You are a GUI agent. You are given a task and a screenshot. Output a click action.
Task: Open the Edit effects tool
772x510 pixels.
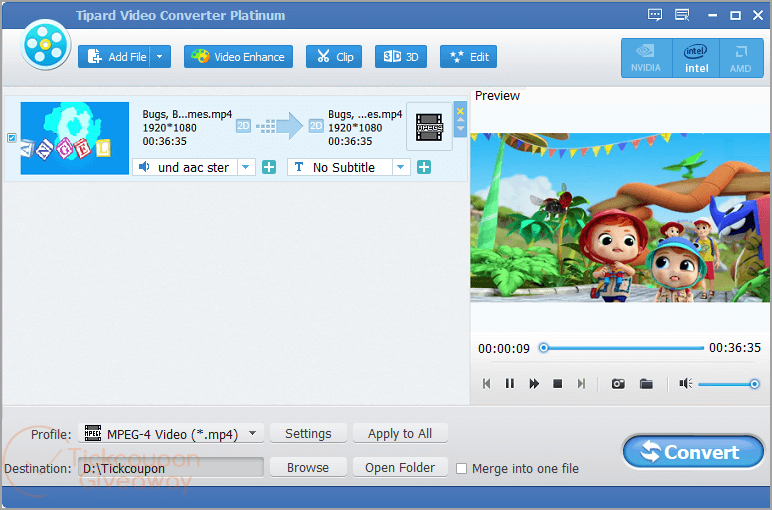click(468, 57)
